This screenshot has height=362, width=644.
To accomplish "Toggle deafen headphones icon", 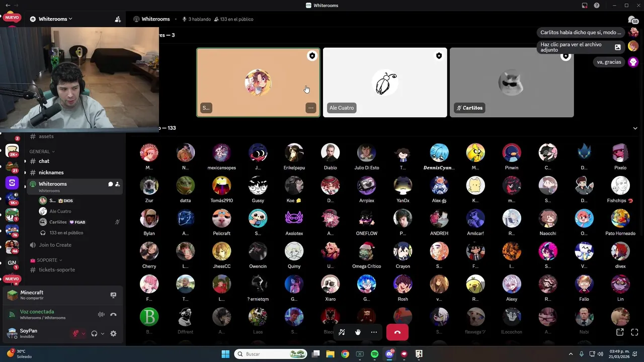I will 94,333.
